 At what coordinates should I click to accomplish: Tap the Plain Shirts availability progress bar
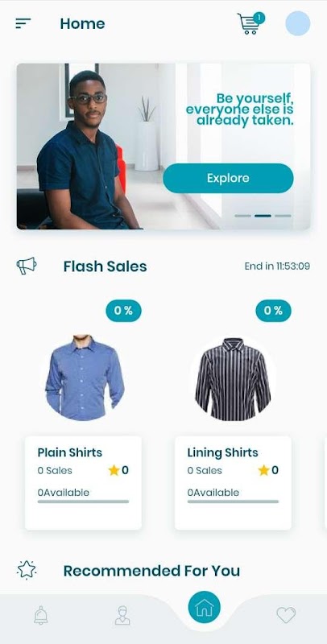[x=84, y=502]
